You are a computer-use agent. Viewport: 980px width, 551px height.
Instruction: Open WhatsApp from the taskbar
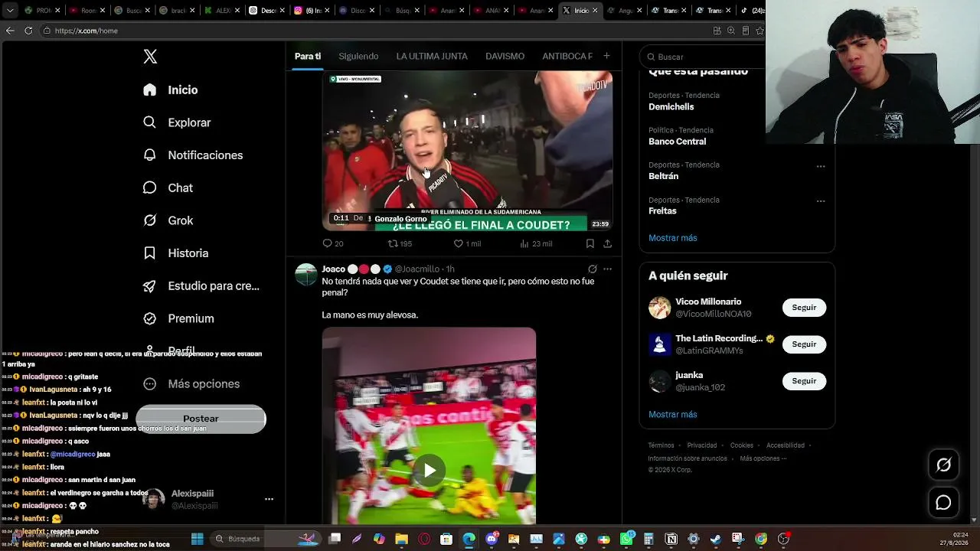[627, 539]
